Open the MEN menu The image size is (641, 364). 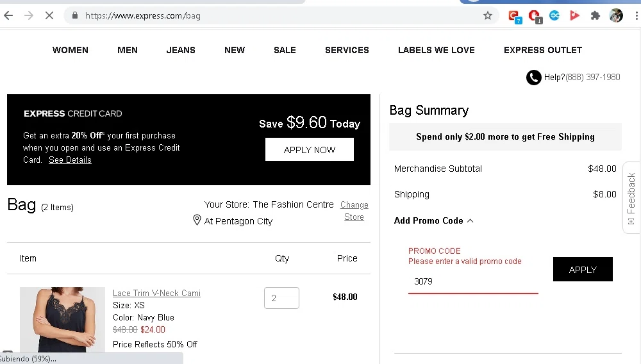tap(128, 50)
